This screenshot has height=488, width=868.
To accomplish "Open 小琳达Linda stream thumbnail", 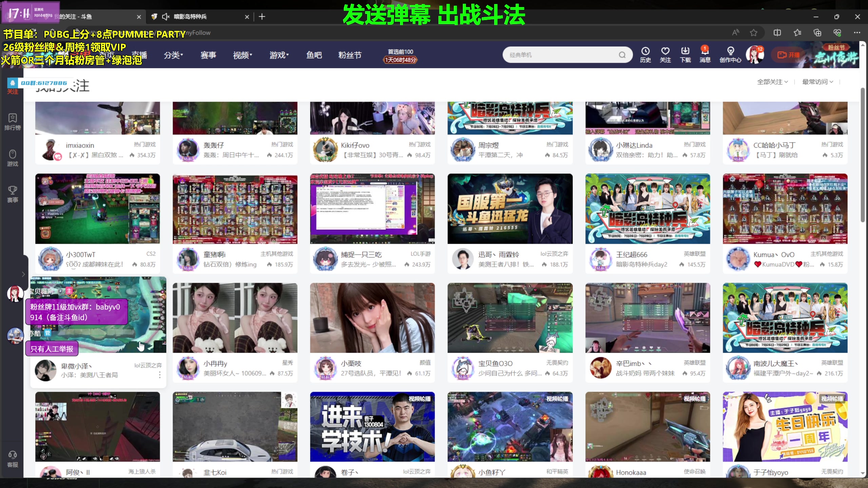I will [x=648, y=118].
